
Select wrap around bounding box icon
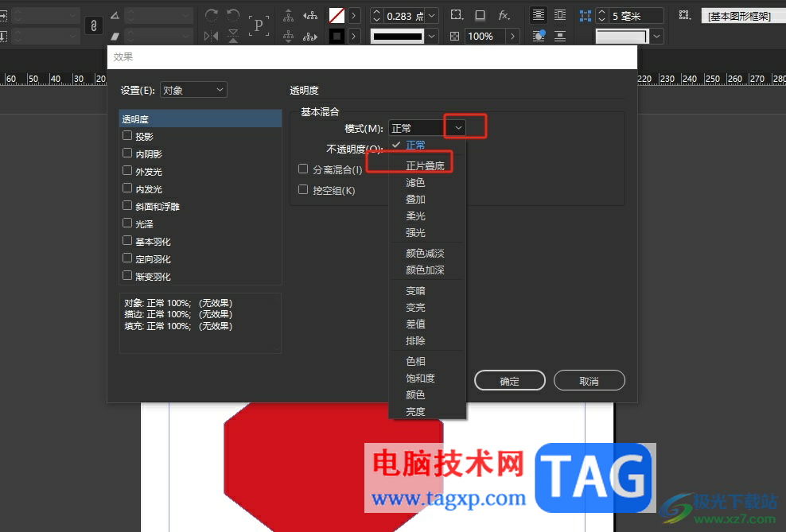(x=560, y=16)
